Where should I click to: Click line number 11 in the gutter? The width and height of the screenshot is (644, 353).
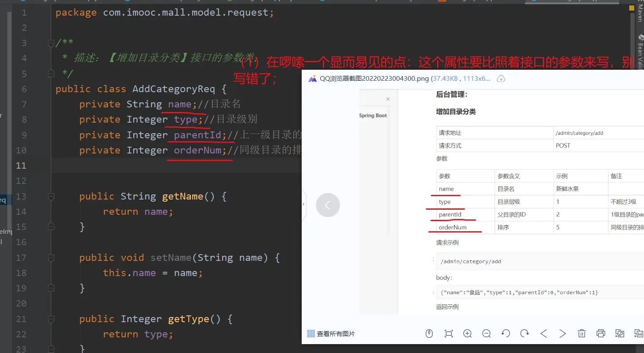[21, 166]
